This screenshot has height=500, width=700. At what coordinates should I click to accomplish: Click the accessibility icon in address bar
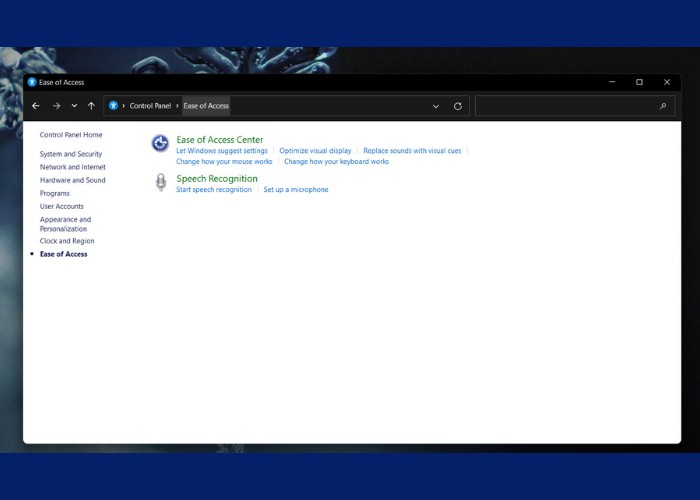pos(114,106)
